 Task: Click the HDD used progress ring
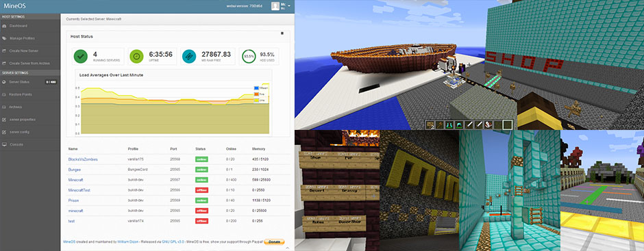(x=249, y=56)
